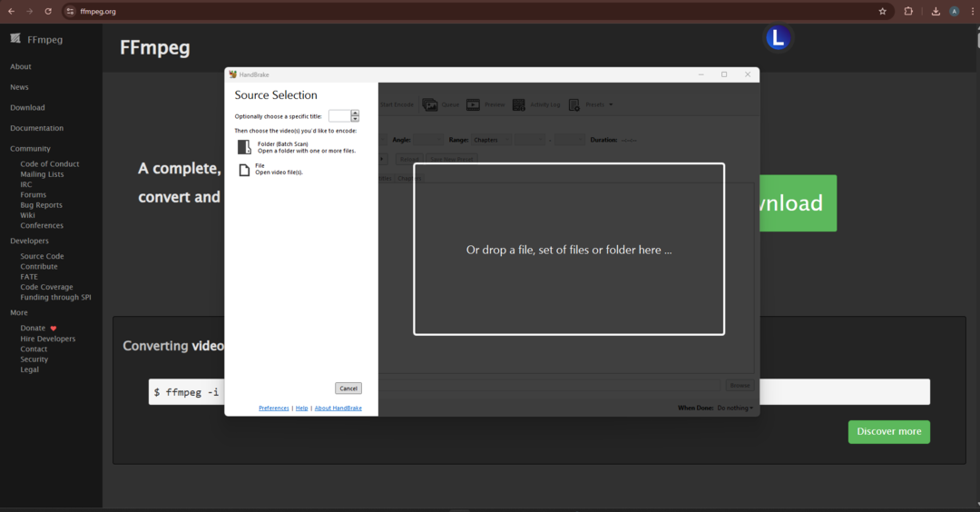Open the About HandBrake link
The image size is (980, 512).
pos(338,409)
